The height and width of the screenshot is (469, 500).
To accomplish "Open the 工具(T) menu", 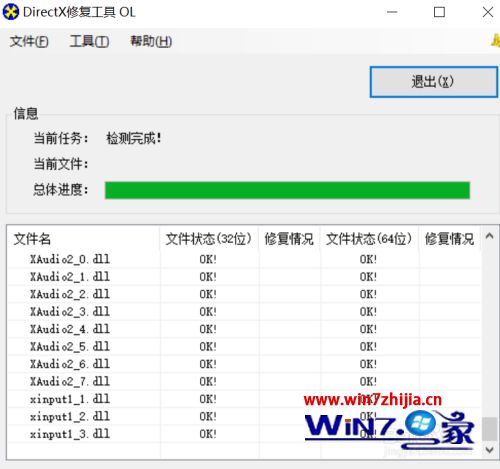I will [x=89, y=41].
